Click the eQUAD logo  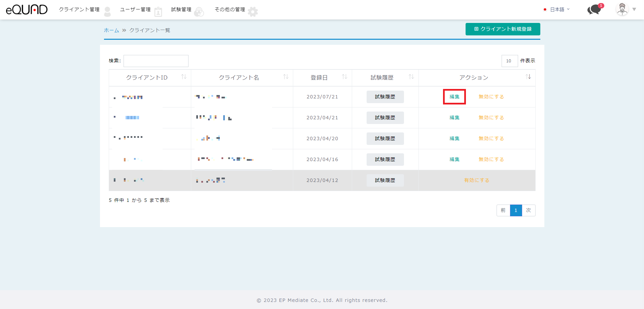click(27, 9)
